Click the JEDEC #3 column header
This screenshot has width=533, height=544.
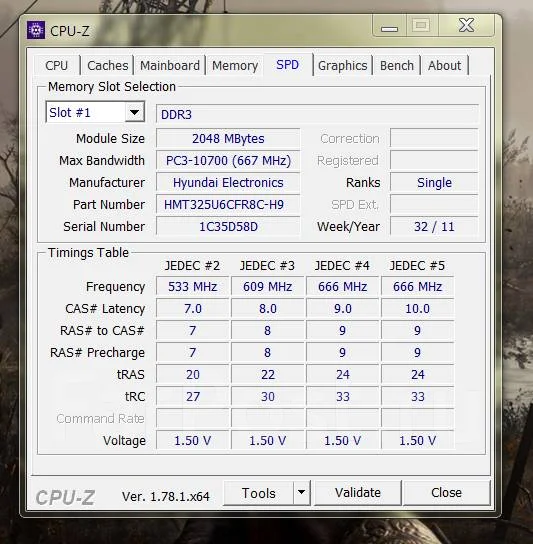point(267,266)
